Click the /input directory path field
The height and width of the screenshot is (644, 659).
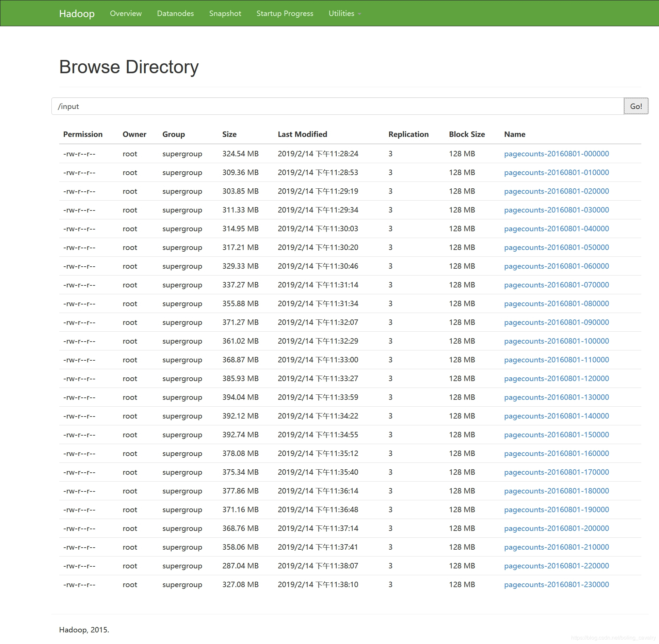tap(337, 106)
